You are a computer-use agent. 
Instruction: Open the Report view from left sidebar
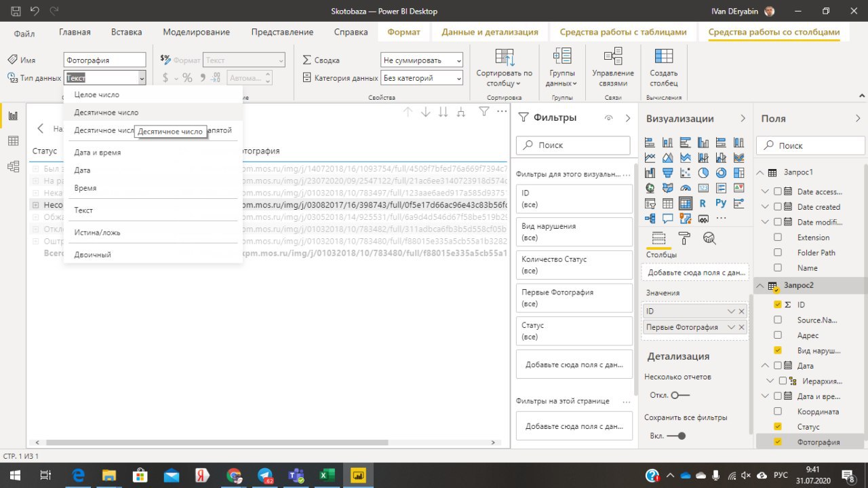tap(13, 115)
